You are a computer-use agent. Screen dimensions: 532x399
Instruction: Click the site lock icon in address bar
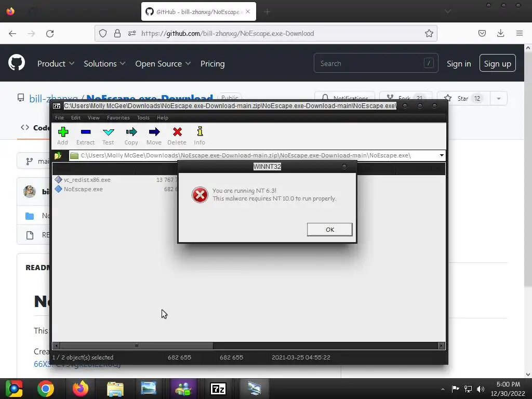[117, 33]
